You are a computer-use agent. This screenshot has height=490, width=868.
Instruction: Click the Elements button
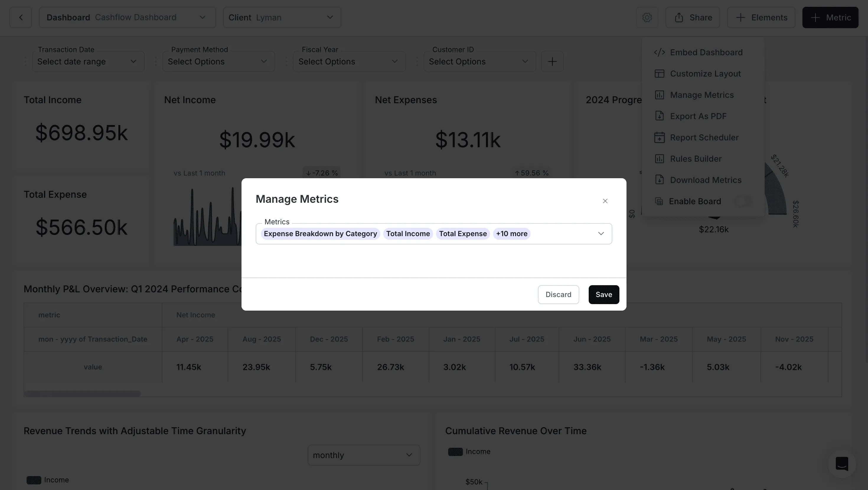[x=761, y=17]
